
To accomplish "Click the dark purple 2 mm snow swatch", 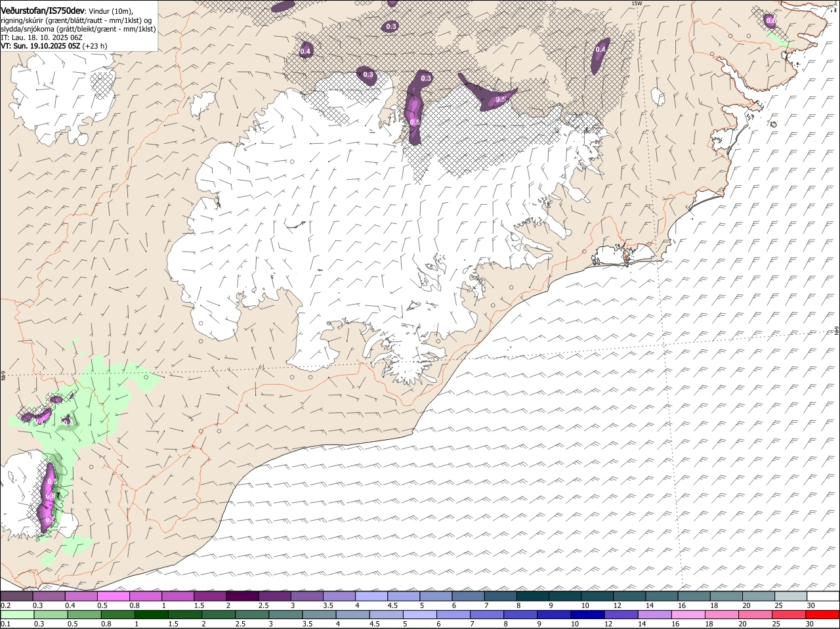I will coord(242,596).
